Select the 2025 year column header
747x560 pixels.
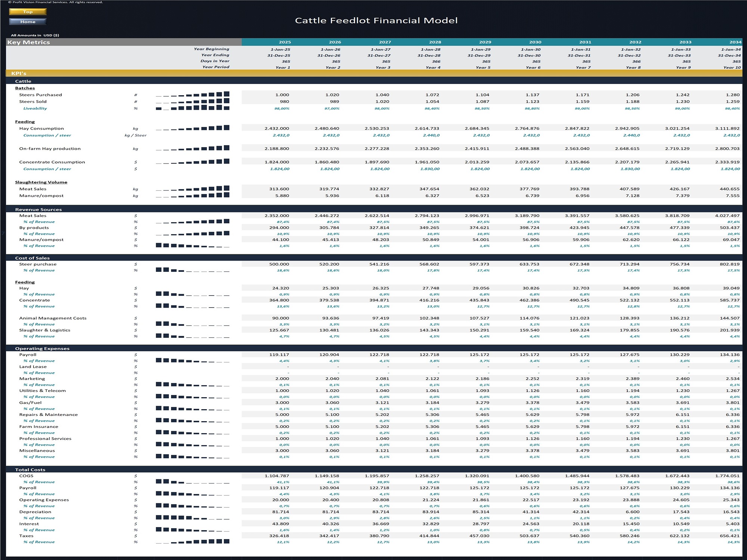[x=285, y=42]
